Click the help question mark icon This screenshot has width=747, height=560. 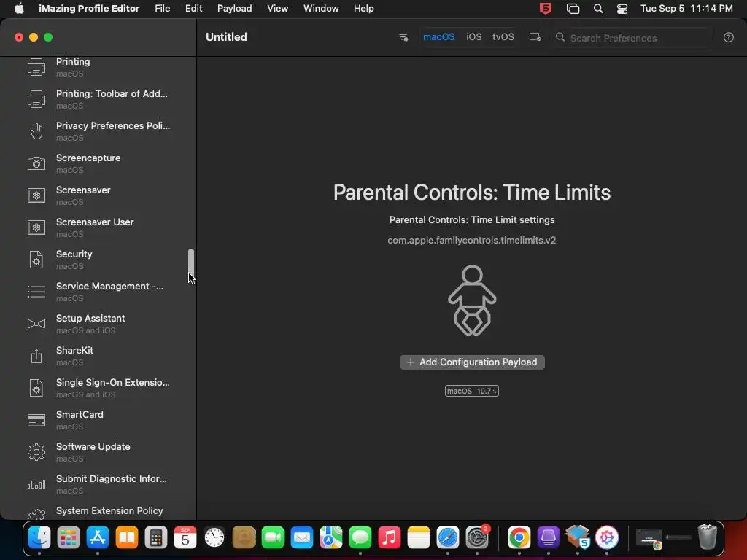tap(729, 38)
